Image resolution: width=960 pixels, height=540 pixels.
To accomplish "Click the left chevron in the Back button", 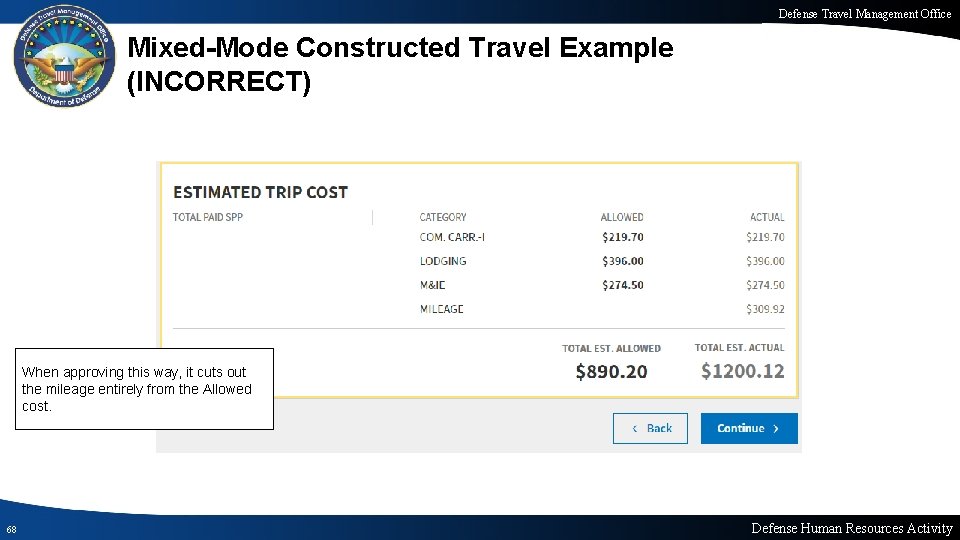I will pyautogui.click(x=634, y=429).
